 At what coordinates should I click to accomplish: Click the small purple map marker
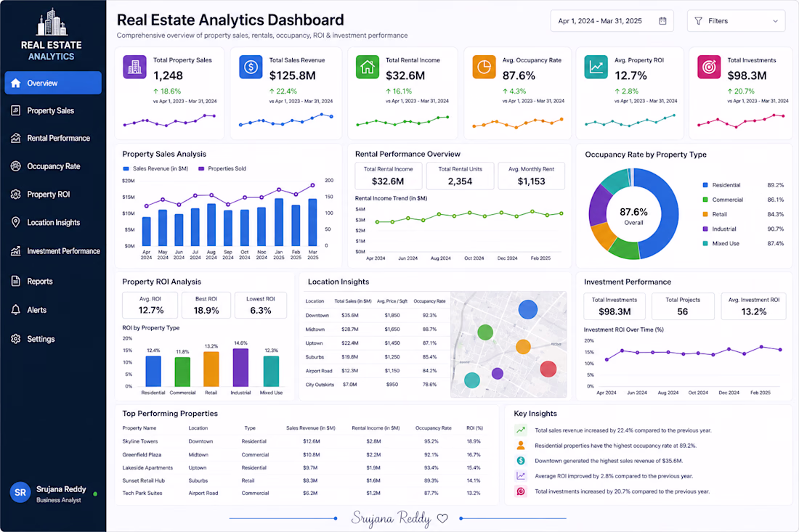(x=498, y=374)
